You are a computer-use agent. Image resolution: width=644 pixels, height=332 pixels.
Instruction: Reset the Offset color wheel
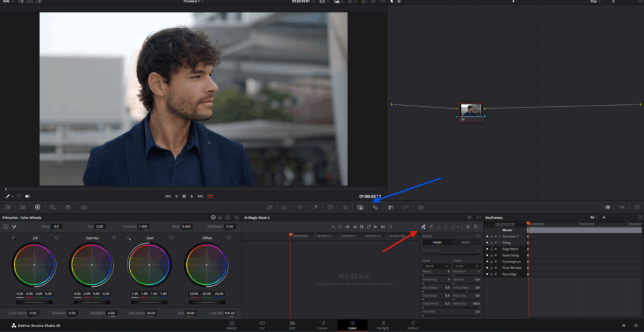coord(229,238)
